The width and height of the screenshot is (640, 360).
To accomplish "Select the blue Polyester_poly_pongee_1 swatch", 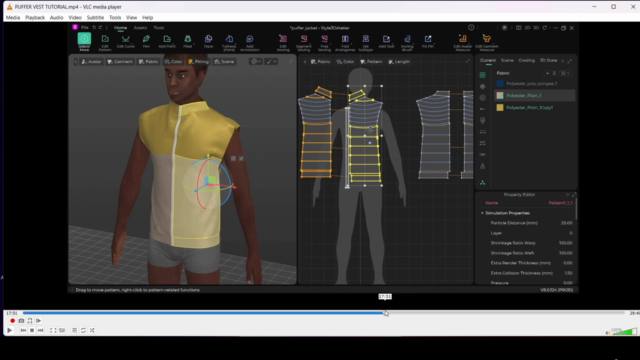I will point(500,83).
